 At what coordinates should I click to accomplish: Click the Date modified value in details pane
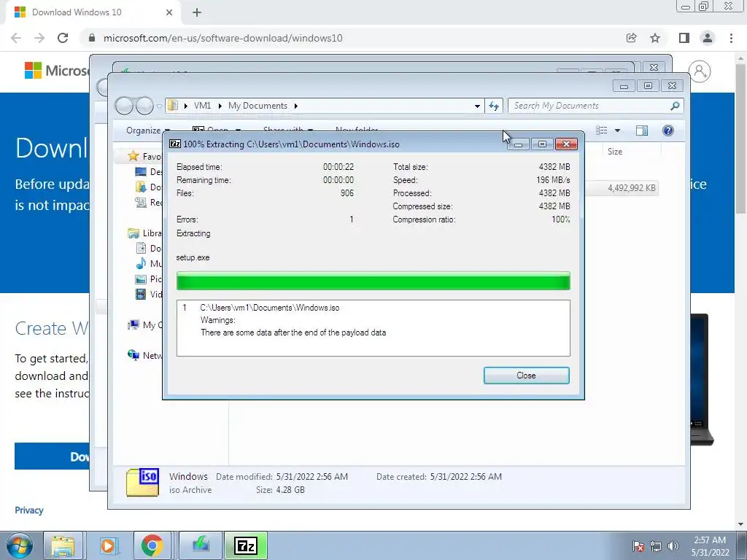312,477
